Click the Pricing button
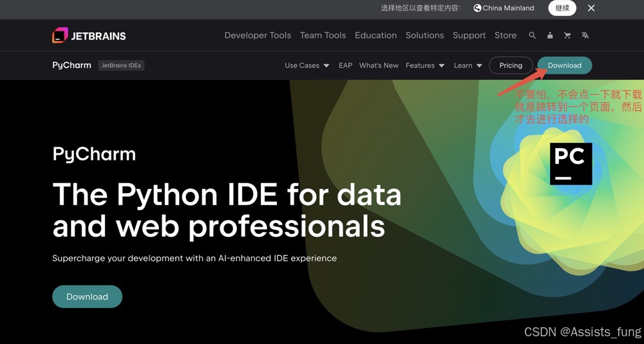The image size is (644, 344). coord(511,65)
